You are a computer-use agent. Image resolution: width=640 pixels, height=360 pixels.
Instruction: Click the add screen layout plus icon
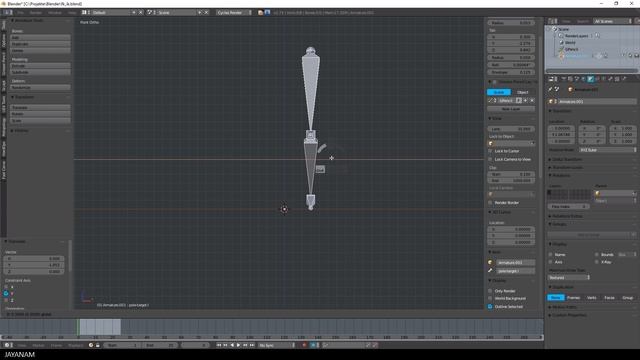(134, 13)
